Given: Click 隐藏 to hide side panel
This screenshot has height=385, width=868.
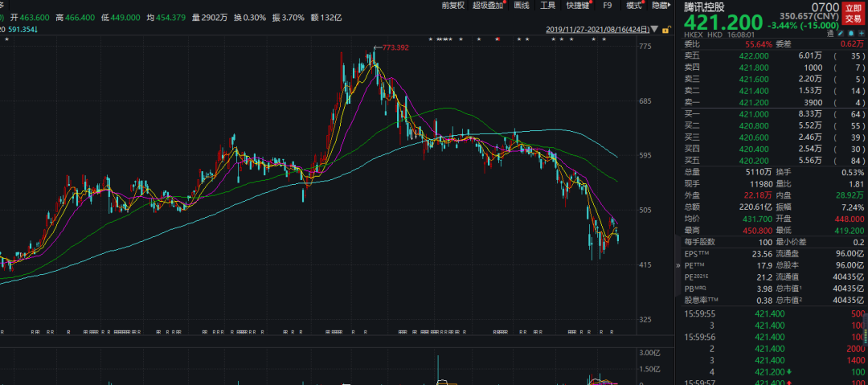Looking at the screenshot, I should tap(659, 6).
